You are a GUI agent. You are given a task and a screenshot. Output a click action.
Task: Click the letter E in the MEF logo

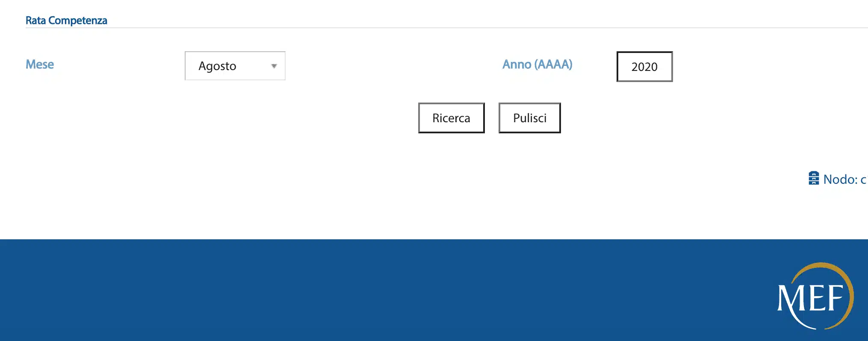tap(816, 297)
